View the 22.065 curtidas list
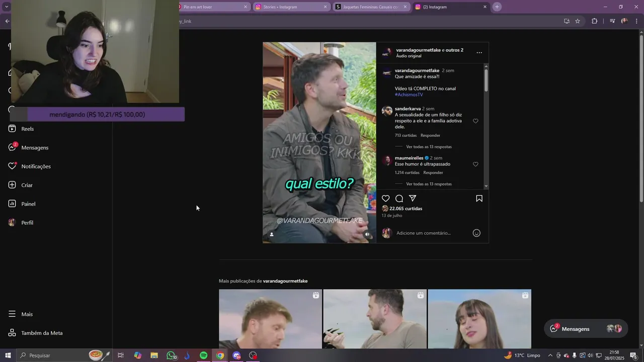The height and width of the screenshot is (362, 644). point(406,209)
